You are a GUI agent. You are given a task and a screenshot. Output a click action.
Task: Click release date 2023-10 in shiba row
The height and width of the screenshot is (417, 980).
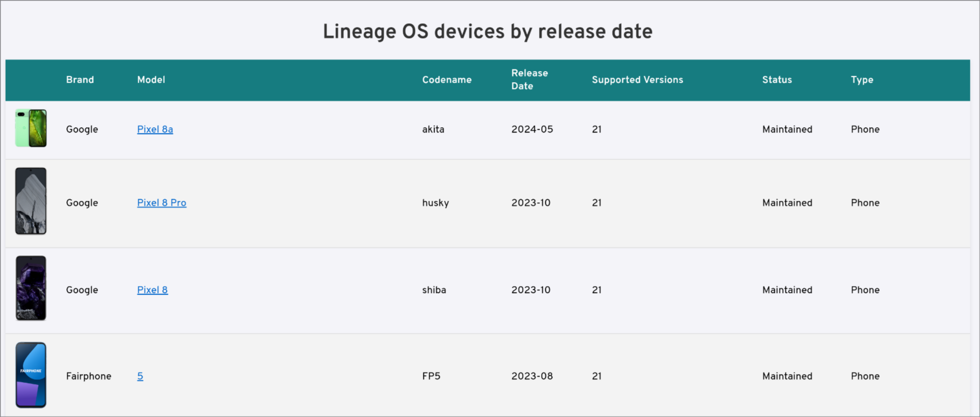click(x=531, y=290)
